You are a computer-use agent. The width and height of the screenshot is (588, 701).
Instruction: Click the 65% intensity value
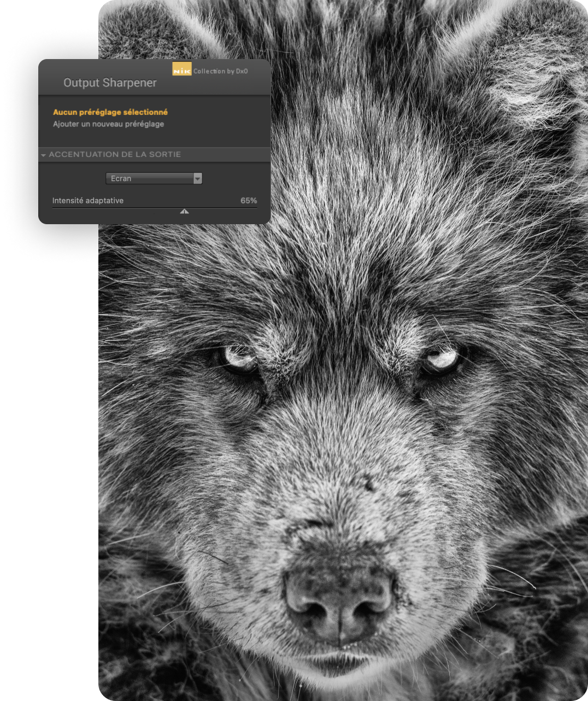[x=249, y=201]
